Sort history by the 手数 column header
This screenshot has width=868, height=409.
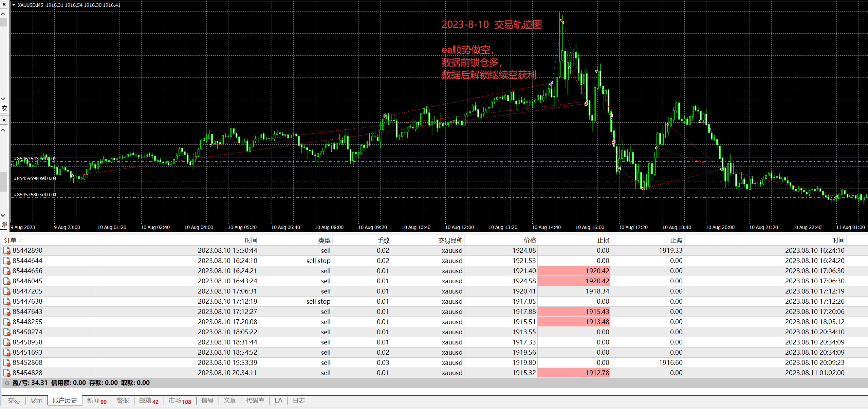pos(383,240)
